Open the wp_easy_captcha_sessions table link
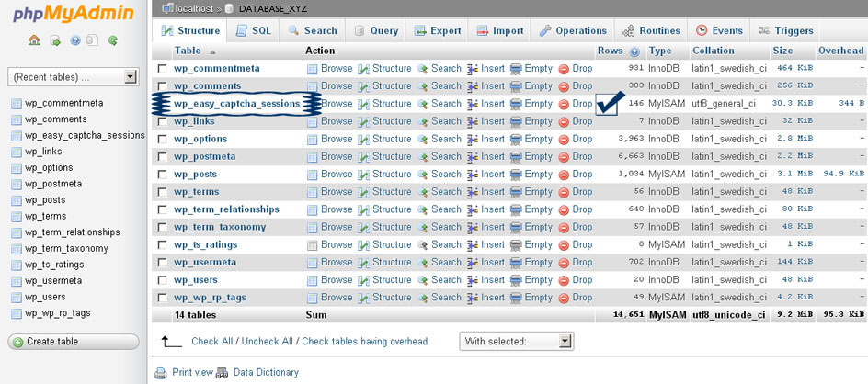The width and height of the screenshot is (868, 384). pos(237,104)
